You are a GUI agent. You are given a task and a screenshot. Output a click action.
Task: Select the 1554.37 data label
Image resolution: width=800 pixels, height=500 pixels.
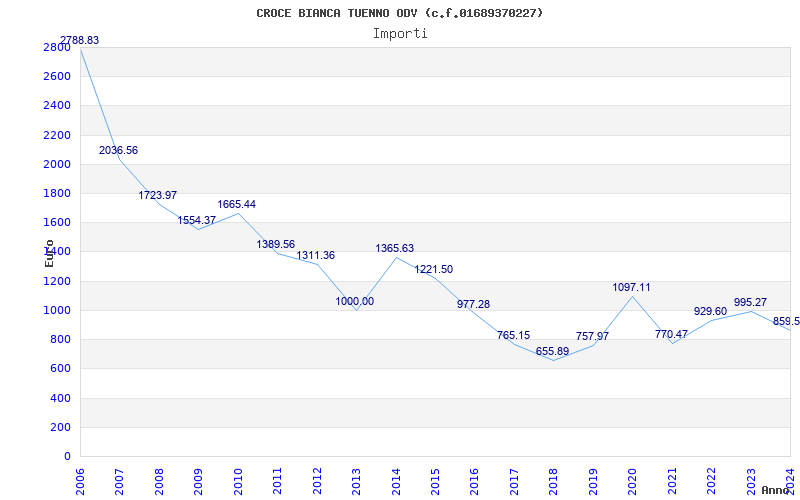[197, 220]
